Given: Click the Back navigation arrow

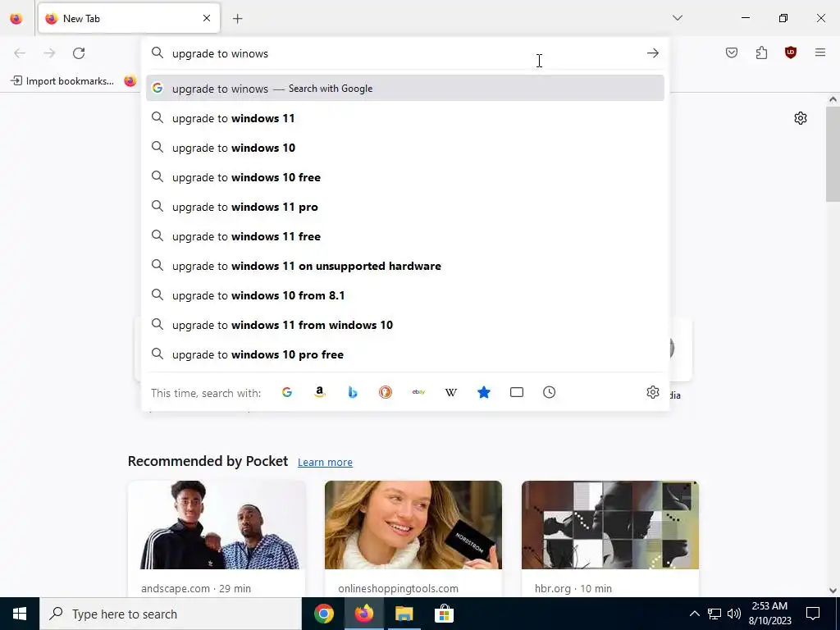Looking at the screenshot, I should tap(20, 53).
